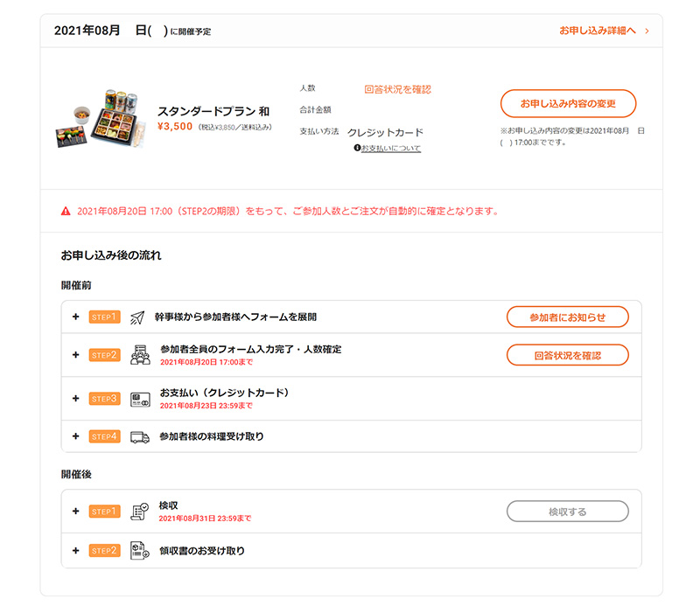Expand the 領収書のお受け取り step
Viewport: 700px width, 613px height.
(x=76, y=551)
